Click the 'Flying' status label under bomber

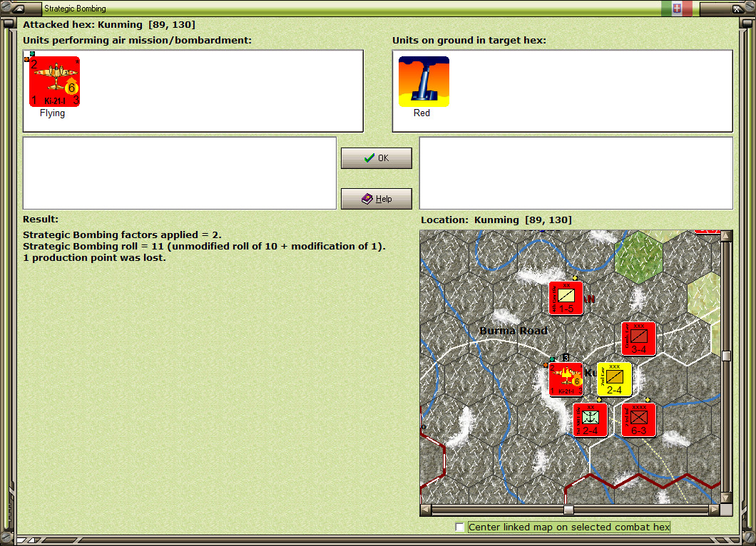click(52, 113)
